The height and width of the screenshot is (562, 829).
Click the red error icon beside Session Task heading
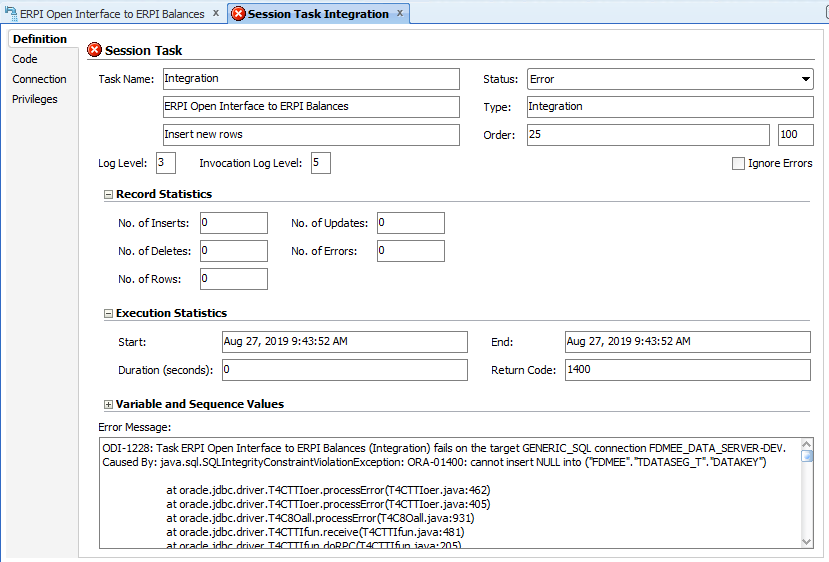[94, 50]
